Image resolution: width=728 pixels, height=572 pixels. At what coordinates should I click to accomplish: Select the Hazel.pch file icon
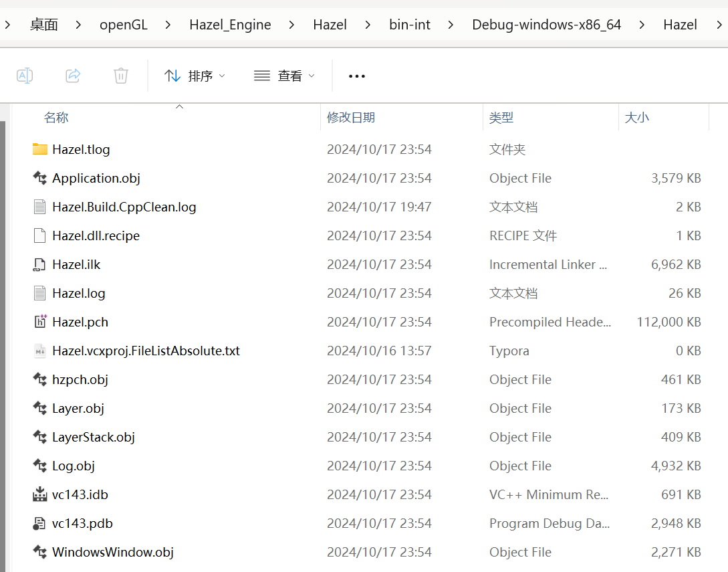click(x=40, y=322)
